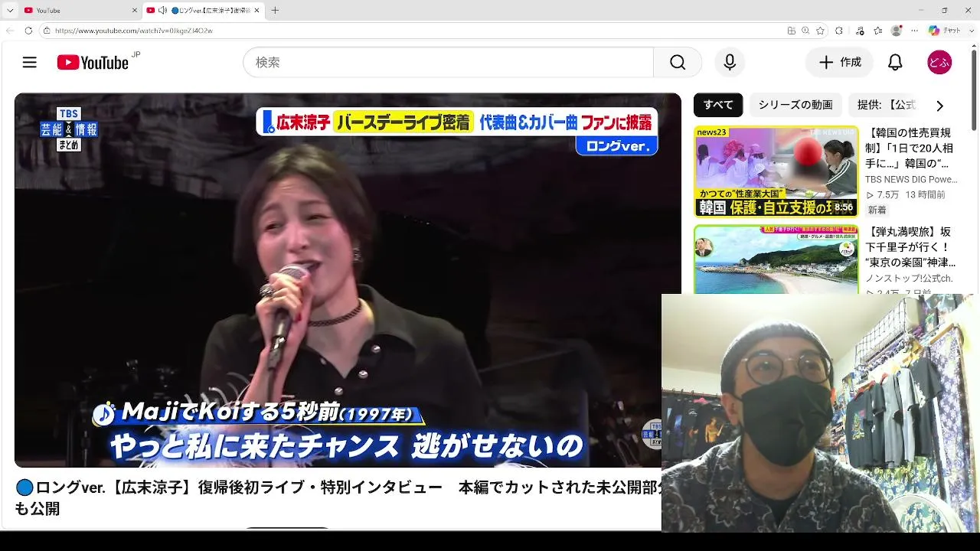Image resolution: width=980 pixels, height=551 pixels.
Task: Open browser settings and more (three dots)
Action: pos(916,31)
